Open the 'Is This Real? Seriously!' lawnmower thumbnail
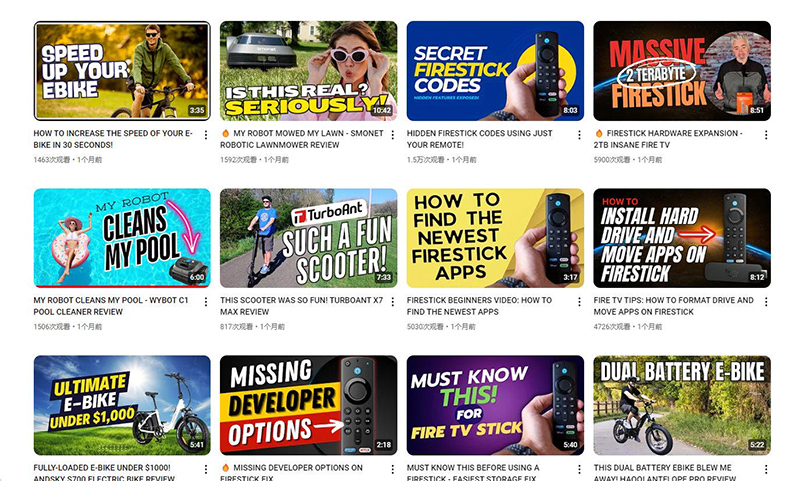The height and width of the screenshot is (481, 800). coord(308,71)
